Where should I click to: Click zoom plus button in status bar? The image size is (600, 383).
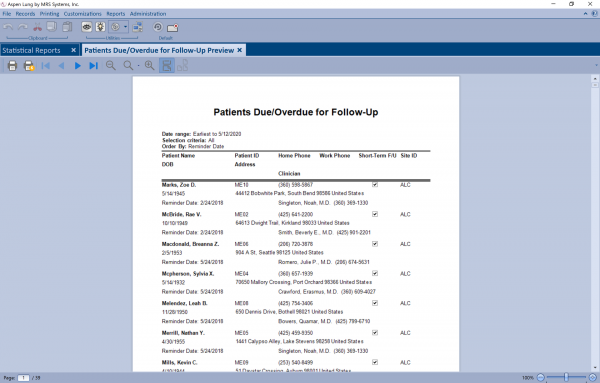592,378
